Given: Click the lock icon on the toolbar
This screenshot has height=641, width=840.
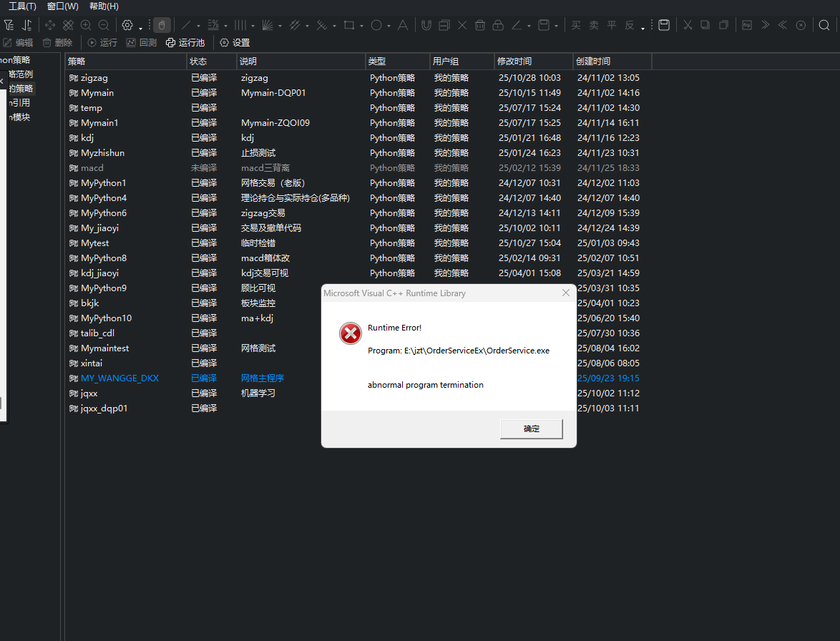Looking at the screenshot, I should pos(498,25).
